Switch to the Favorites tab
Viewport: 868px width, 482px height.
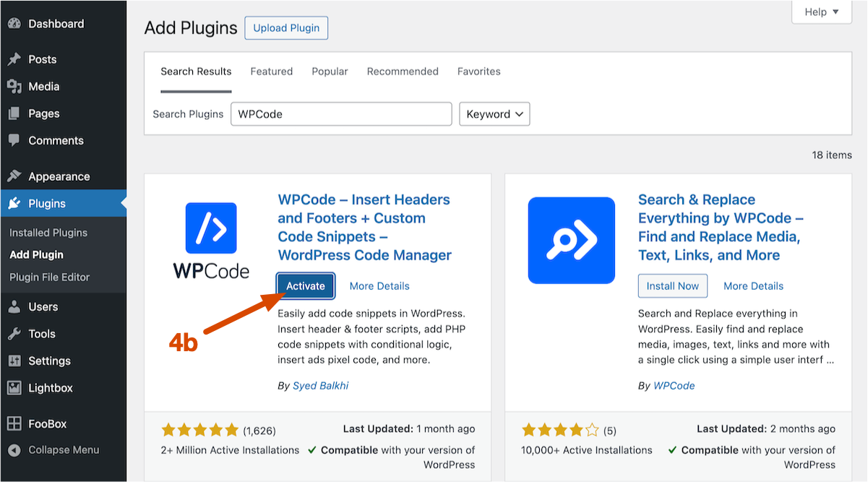point(479,72)
